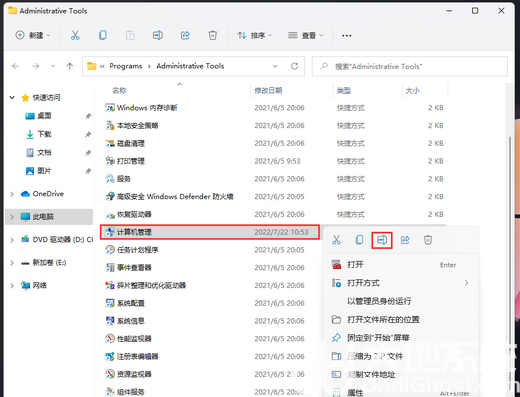Image resolution: width=520 pixels, height=397 pixels.
Task: Select the 计算机管理 file row
Action: [210, 232]
